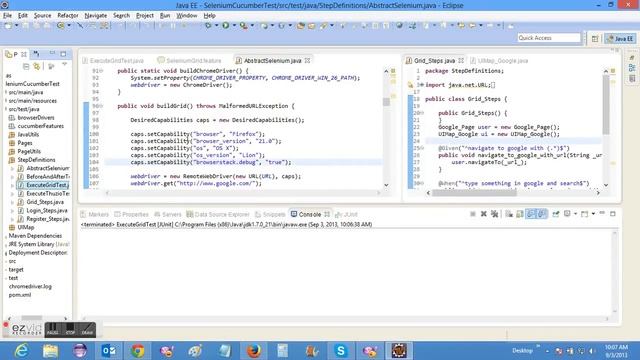
Task: Toggle Show Console on Standard Out
Action: click(531, 214)
